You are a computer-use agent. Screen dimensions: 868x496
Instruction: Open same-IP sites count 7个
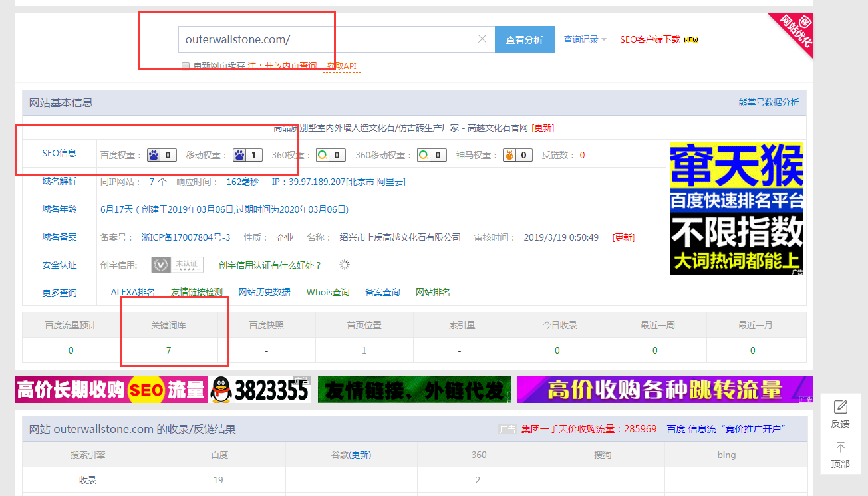(x=158, y=182)
